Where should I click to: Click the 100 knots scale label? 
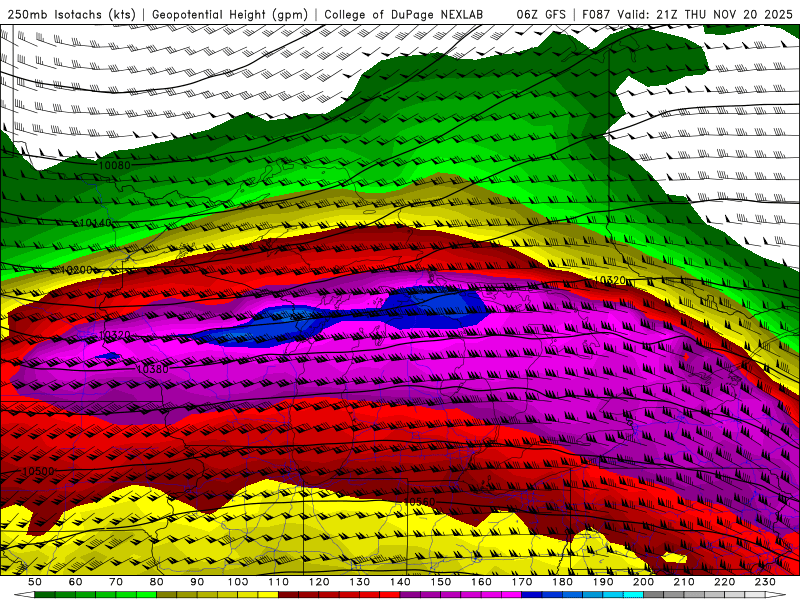[x=238, y=582]
